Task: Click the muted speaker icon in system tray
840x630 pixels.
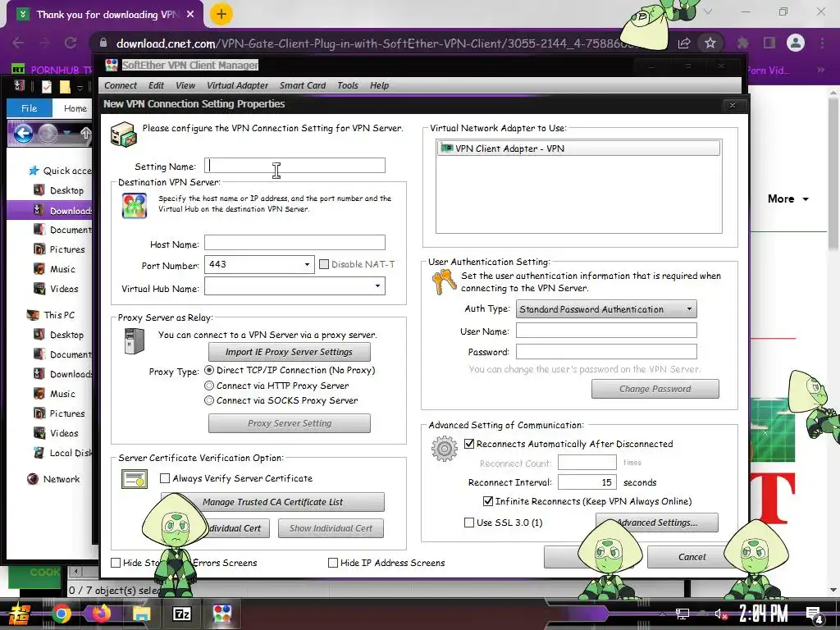Action: [x=721, y=614]
